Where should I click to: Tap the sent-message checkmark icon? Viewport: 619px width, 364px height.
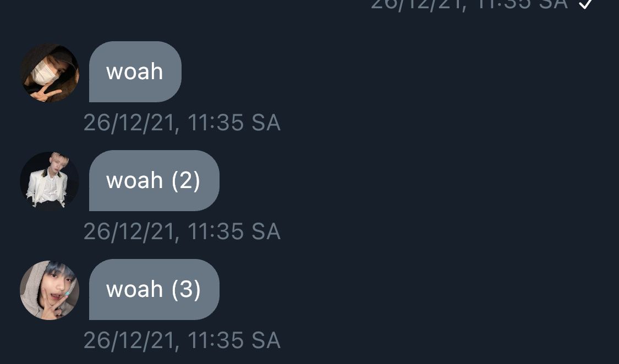[585, 4]
